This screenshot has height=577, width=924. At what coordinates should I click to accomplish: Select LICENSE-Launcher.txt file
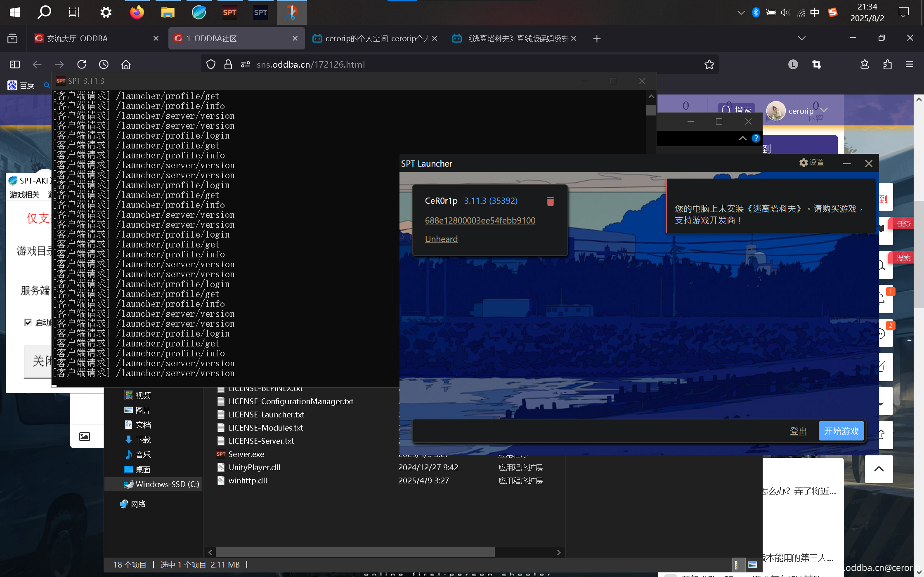[266, 414]
